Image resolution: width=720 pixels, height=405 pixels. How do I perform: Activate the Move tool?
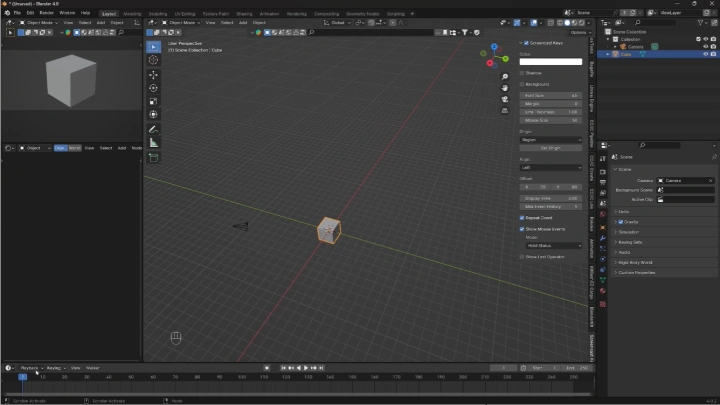(x=153, y=75)
